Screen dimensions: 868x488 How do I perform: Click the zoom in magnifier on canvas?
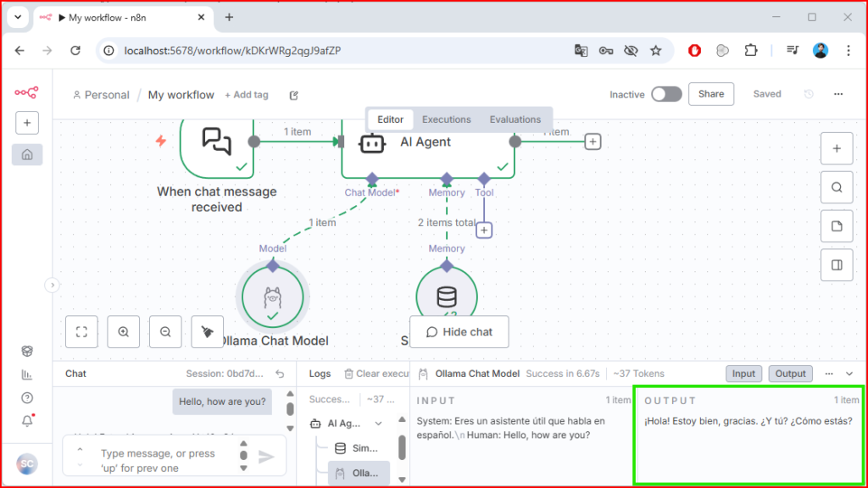pyautogui.click(x=124, y=332)
